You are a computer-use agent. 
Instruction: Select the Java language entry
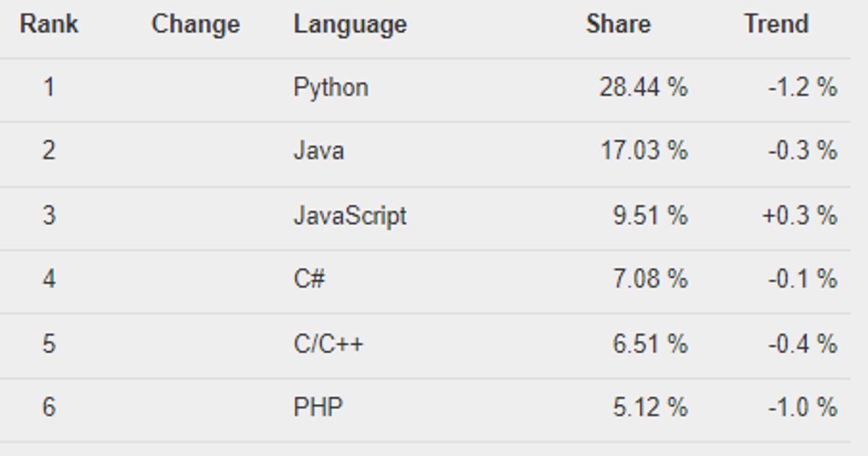pos(318,151)
